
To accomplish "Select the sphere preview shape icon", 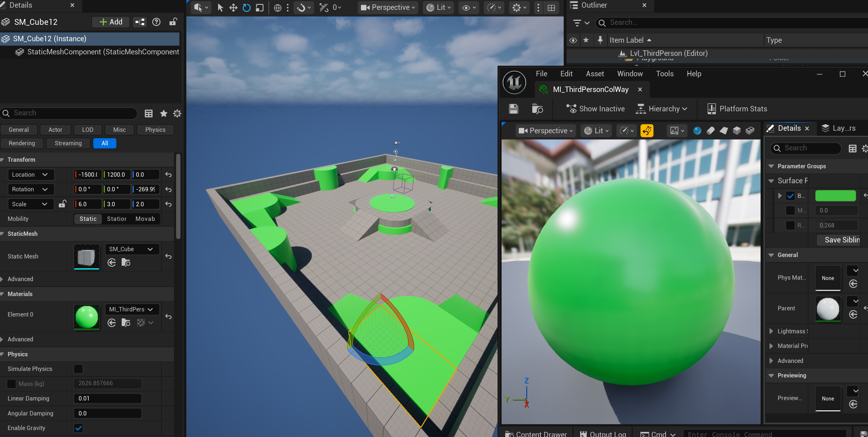I will click(x=697, y=131).
